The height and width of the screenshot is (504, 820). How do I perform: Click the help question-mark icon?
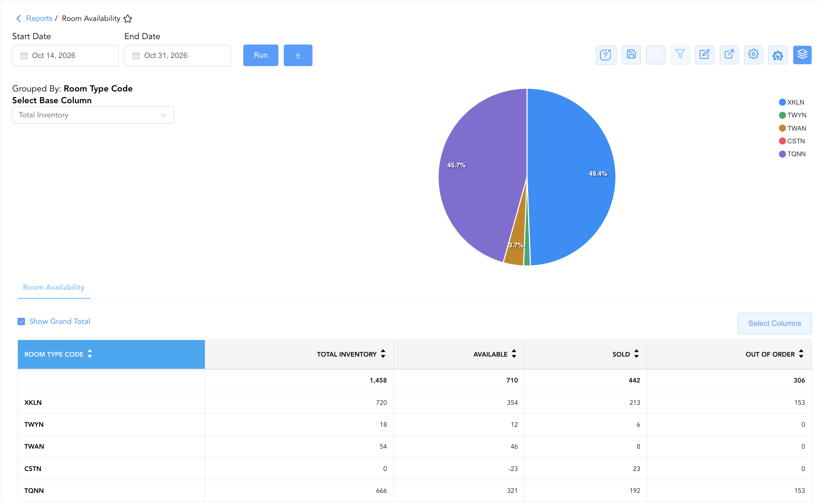tap(606, 55)
